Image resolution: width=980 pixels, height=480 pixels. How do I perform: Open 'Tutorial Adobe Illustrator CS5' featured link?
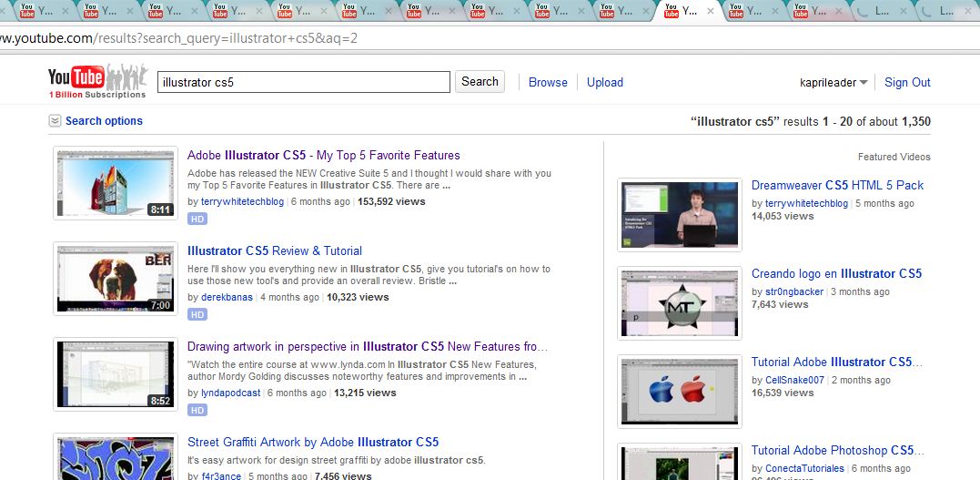[837, 362]
